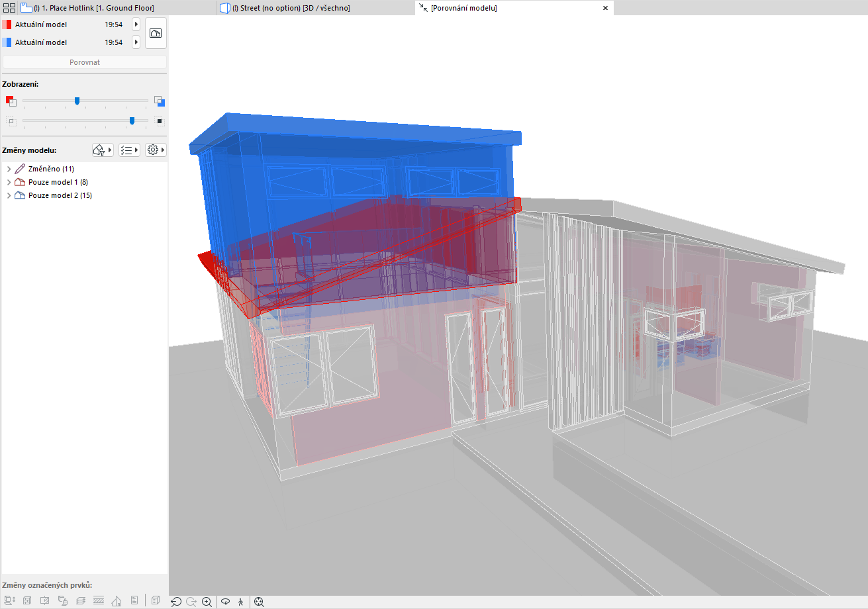Expand the Změněno (11) tree group
868x609 pixels.
click(x=9, y=169)
